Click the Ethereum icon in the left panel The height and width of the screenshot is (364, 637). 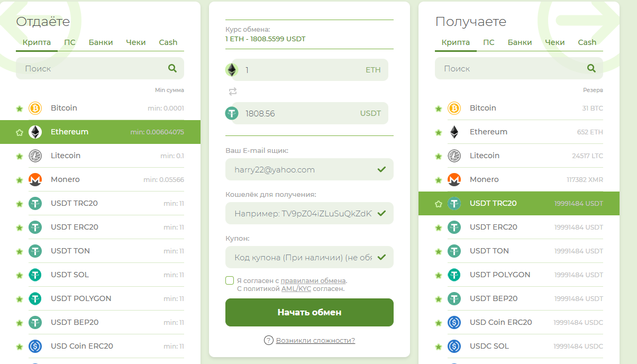[35, 132]
